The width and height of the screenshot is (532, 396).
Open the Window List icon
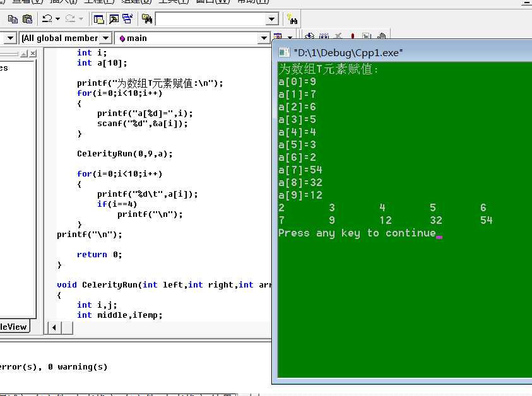click(127, 19)
